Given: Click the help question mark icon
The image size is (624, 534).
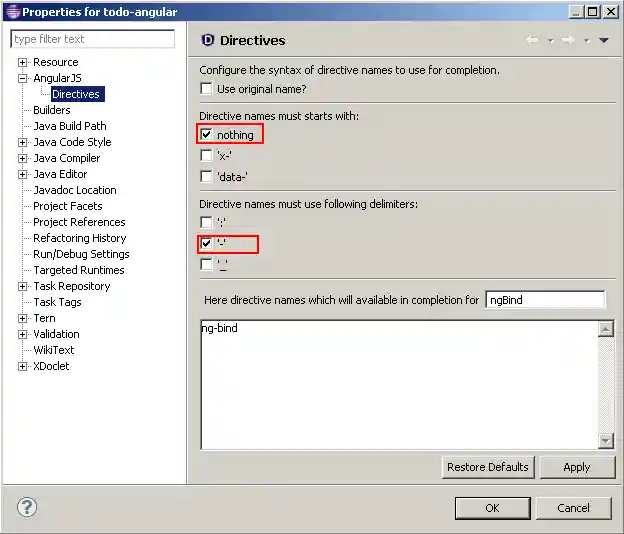Looking at the screenshot, I should click(x=27, y=507).
